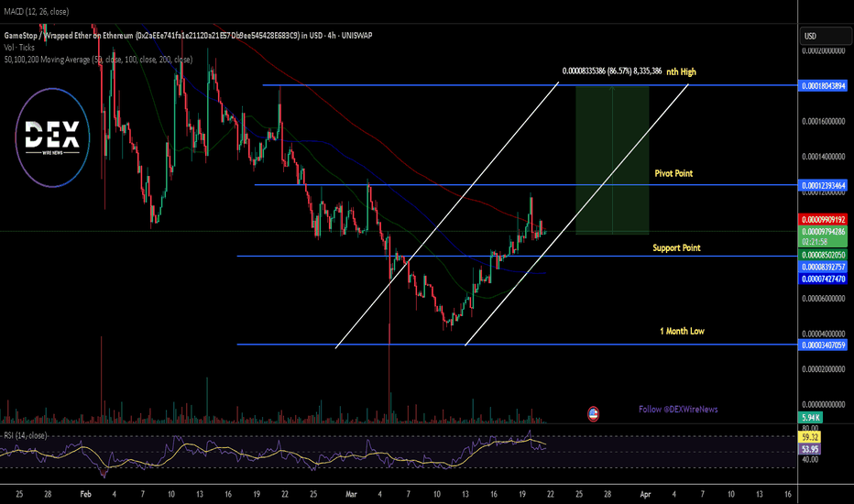Image resolution: width=854 pixels, height=504 pixels.
Task: Click the 0.00006000000 price scale label
Action: coord(824,299)
